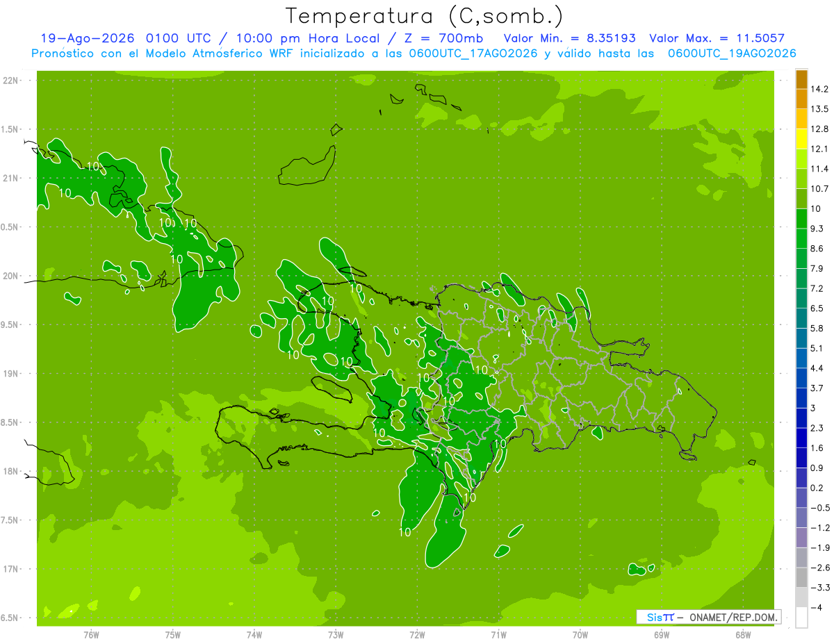The height and width of the screenshot is (644, 834).
Task: Click the '2.3' colorbar label
Action: pos(817,428)
